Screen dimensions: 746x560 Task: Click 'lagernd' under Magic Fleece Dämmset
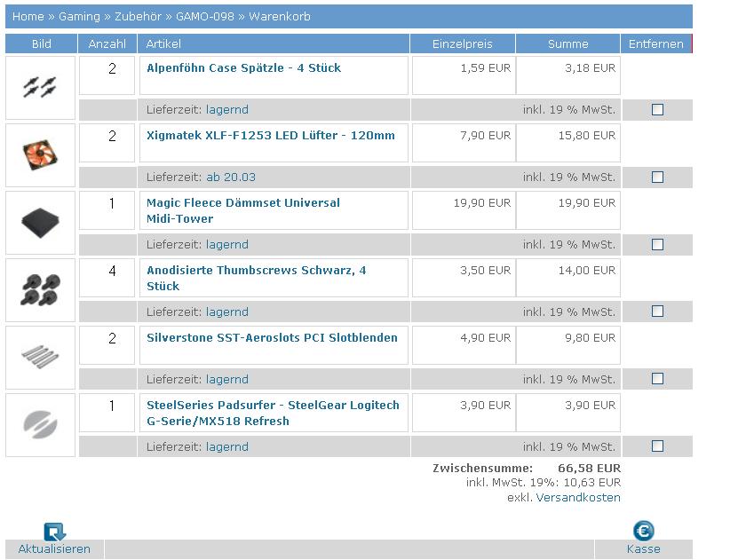point(227,245)
